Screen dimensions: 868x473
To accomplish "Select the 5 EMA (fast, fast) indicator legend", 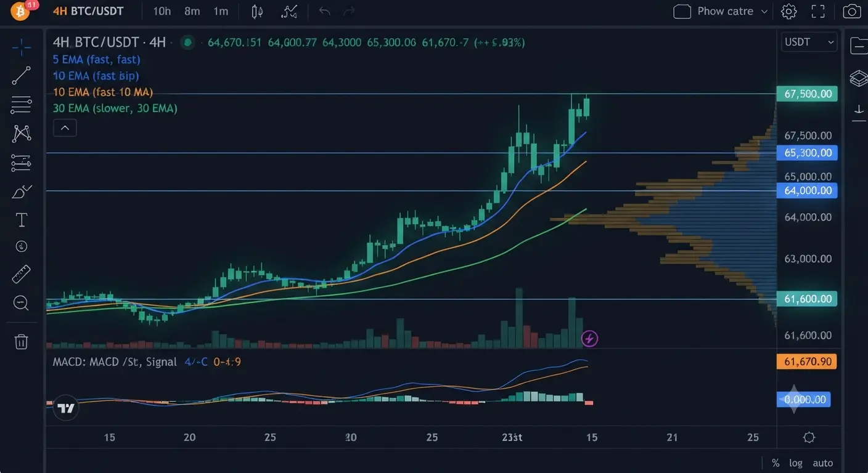I will click(97, 60).
